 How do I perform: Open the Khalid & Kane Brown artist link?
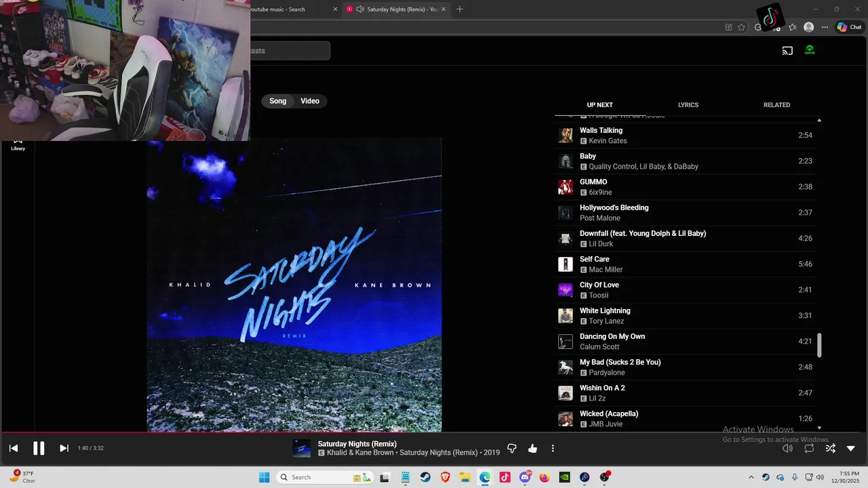point(360,453)
